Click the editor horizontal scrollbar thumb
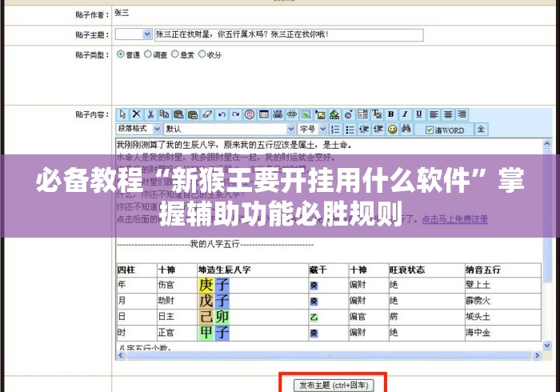 pyautogui.click(x=329, y=355)
